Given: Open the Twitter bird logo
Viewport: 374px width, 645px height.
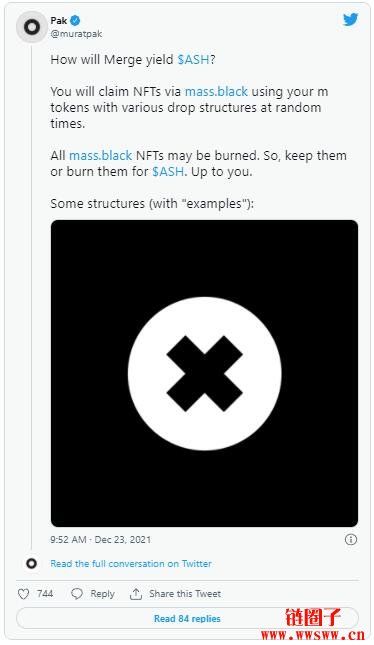Looking at the screenshot, I should [x=350, y=19].
